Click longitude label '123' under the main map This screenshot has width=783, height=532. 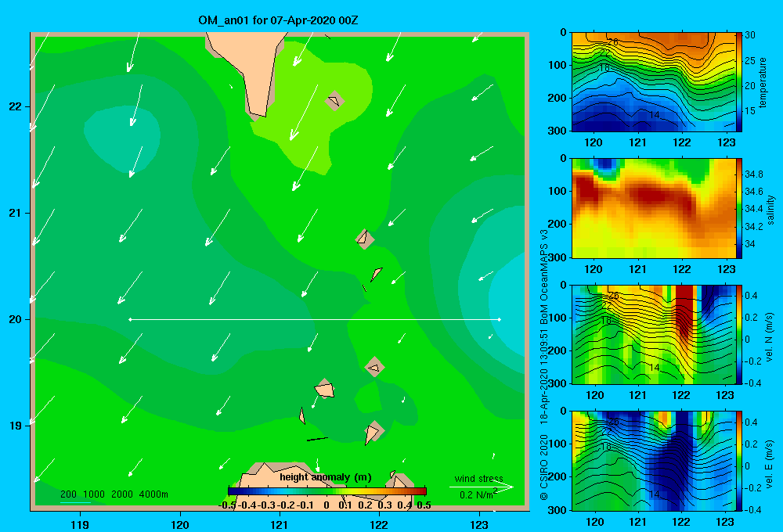click(x=479, y=524)
